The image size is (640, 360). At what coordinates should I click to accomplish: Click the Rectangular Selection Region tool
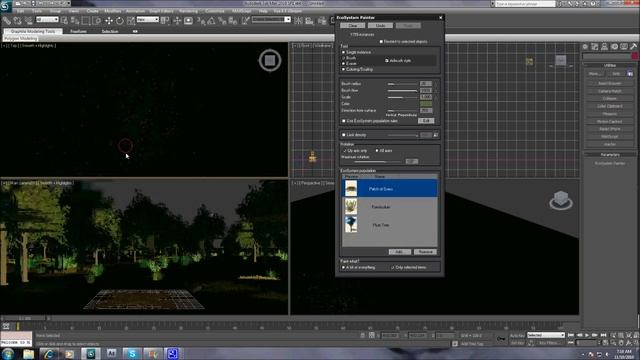click(x=86, y=20)
